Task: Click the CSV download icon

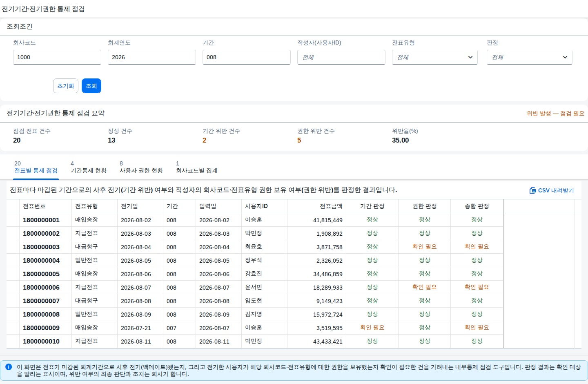Action: 532,190
